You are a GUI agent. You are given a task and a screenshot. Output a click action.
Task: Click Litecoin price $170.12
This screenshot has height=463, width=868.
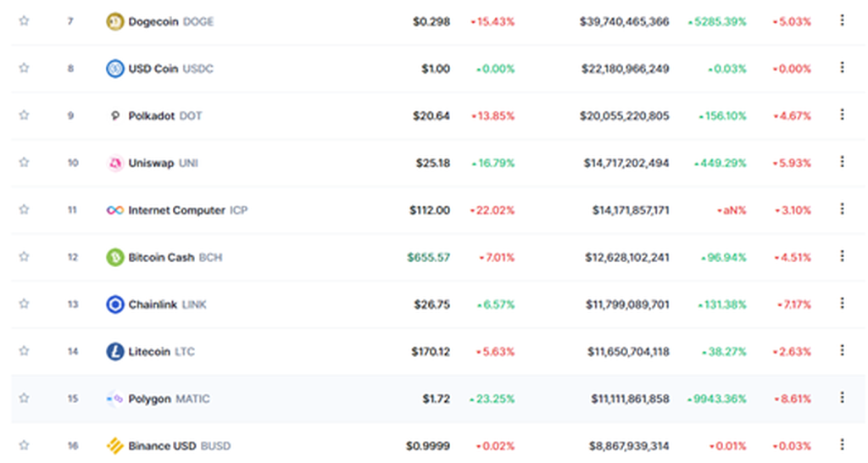[431, 352]
